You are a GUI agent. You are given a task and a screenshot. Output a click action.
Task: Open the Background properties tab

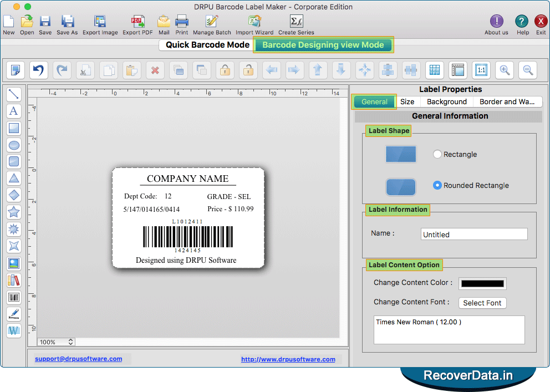[x=447, y=102]
